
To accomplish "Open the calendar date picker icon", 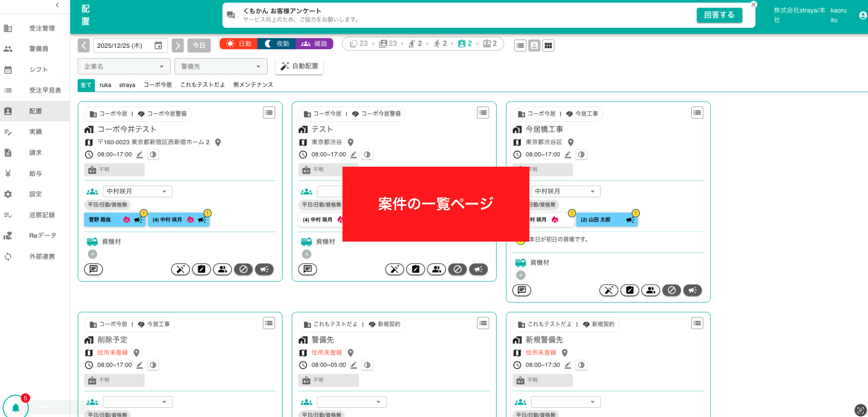I will click(x=158, y=45).
